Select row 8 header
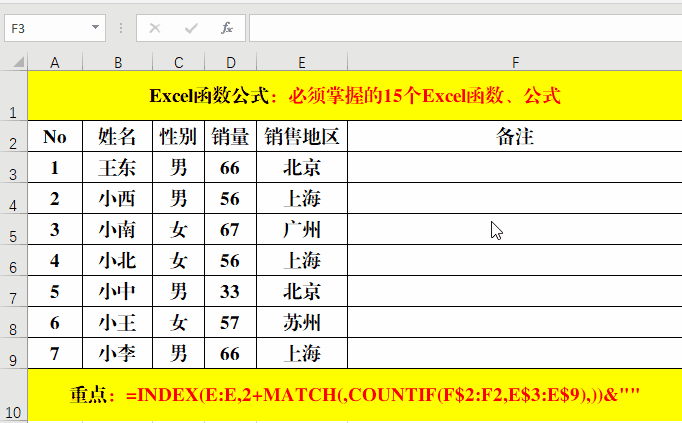 [13, 322]
